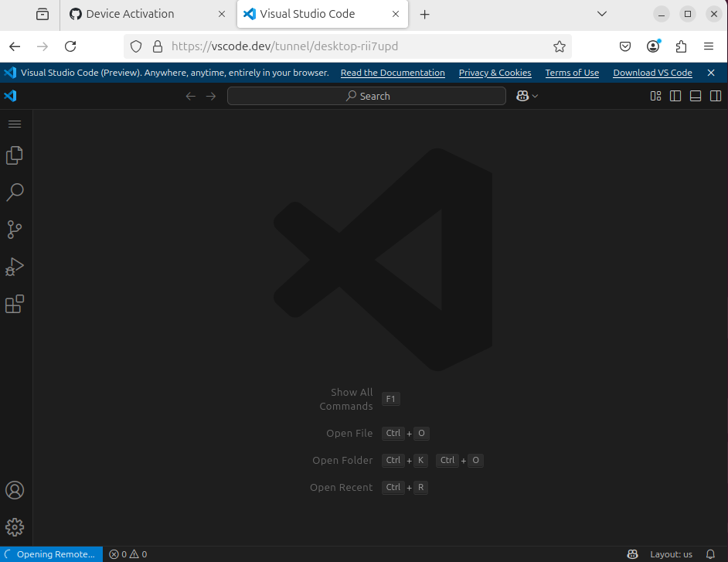728x562 pixels.
Task: Open the remote menu next to search box
Action: (526, 95)
